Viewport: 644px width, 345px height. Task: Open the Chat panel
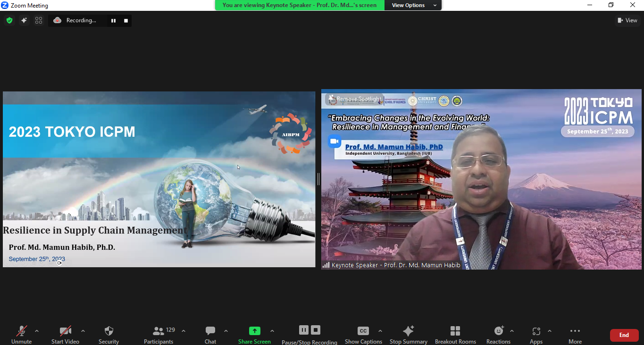(210, 335)
